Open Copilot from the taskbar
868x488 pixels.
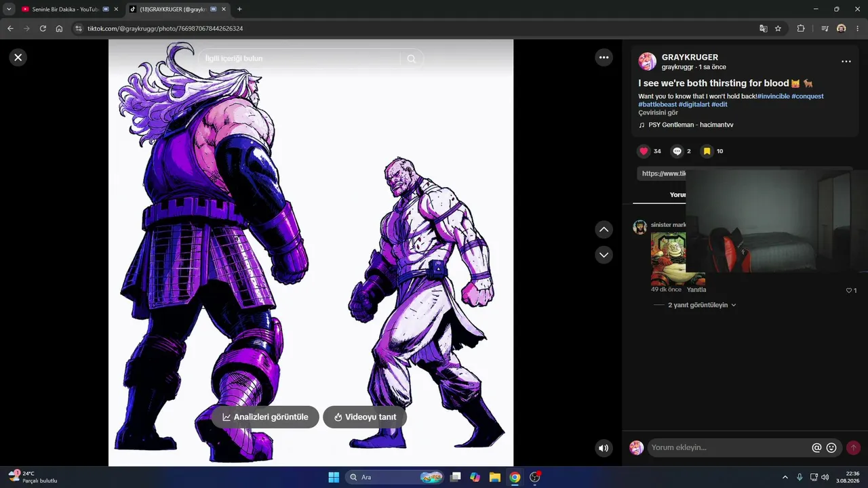[475, 477]
